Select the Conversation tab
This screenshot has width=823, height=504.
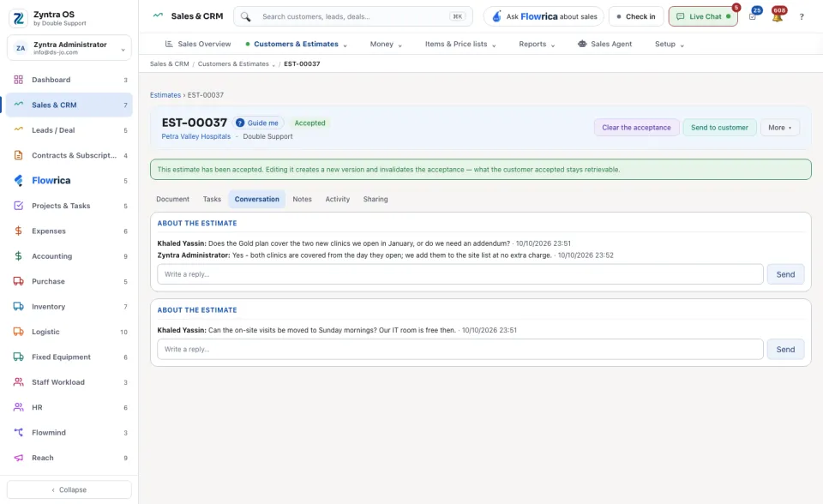pos(256,199)
